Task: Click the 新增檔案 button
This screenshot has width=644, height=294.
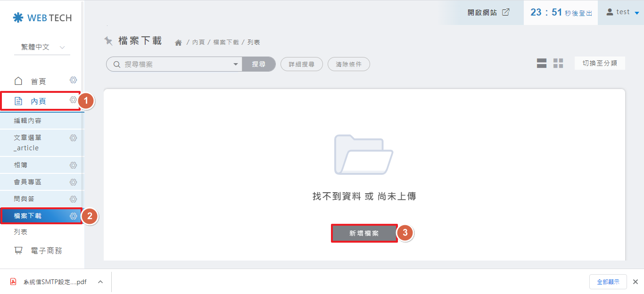Action: click(364, 233)
